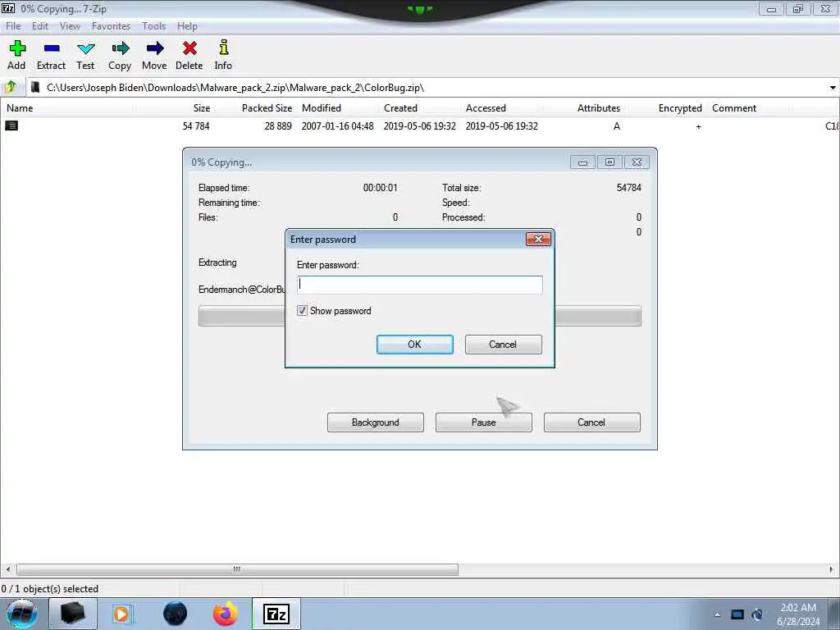The width and height of the screenshot is (840, 630).
Task: Go up one folder level icon
Action: (11, 87)
